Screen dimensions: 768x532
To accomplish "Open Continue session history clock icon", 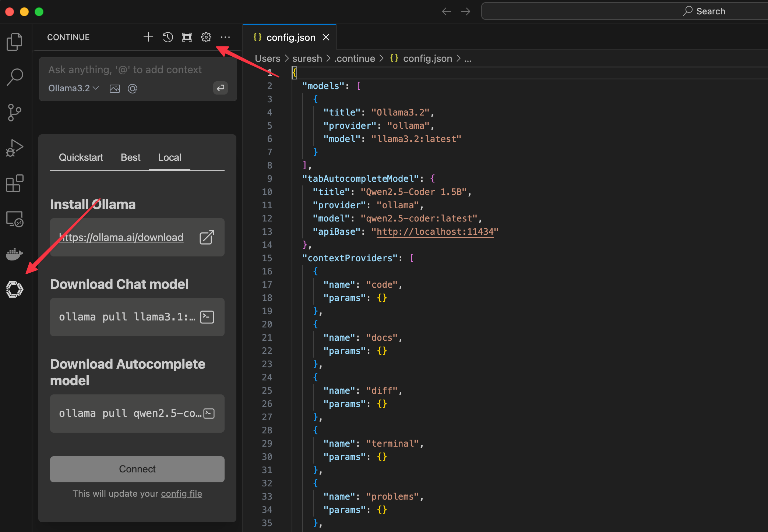I will tap(168, 37).
